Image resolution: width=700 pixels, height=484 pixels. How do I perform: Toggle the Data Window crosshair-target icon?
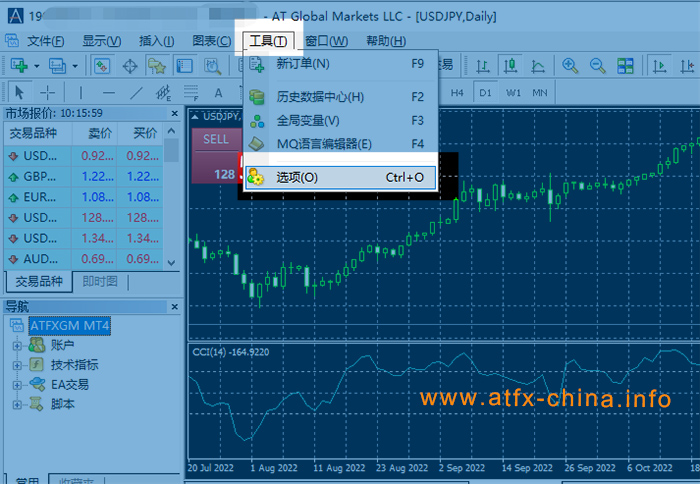coord(130,66)
